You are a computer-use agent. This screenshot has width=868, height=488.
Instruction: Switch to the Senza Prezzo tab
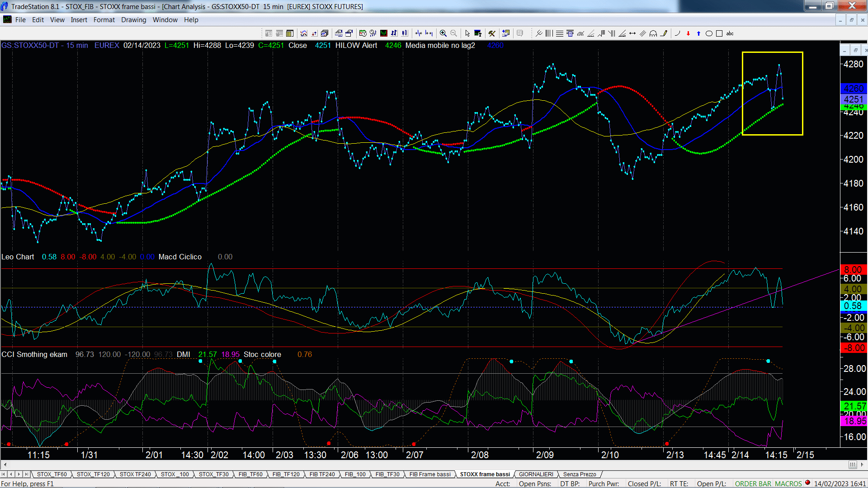(580, 474)
